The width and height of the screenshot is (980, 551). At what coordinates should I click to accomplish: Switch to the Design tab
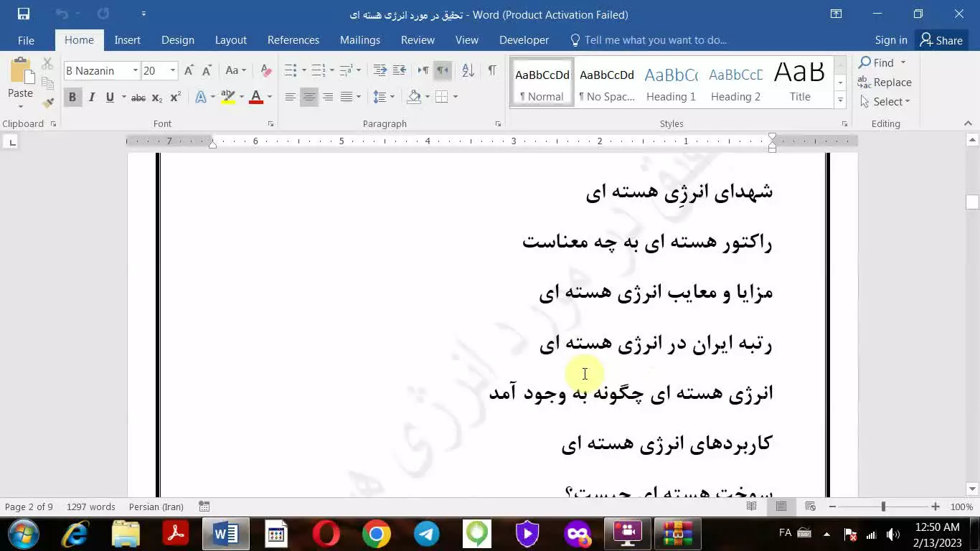[178, 40]
